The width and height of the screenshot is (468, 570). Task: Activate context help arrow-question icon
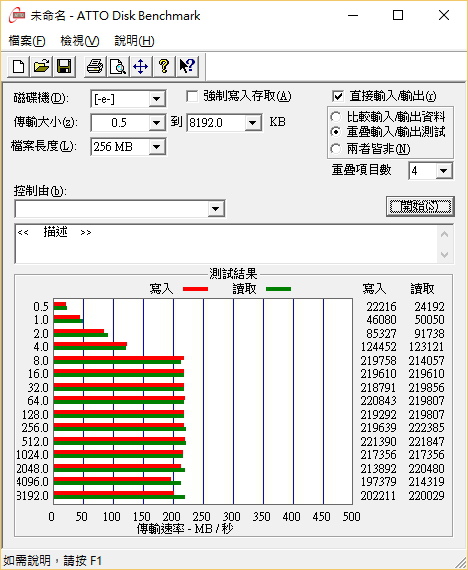point(187,67)
